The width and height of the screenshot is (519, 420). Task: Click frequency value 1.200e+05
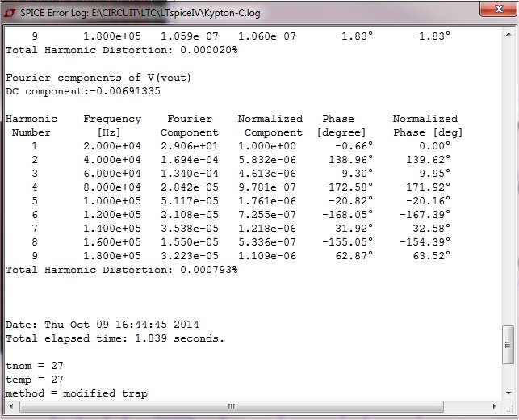(x=112, y=215)
